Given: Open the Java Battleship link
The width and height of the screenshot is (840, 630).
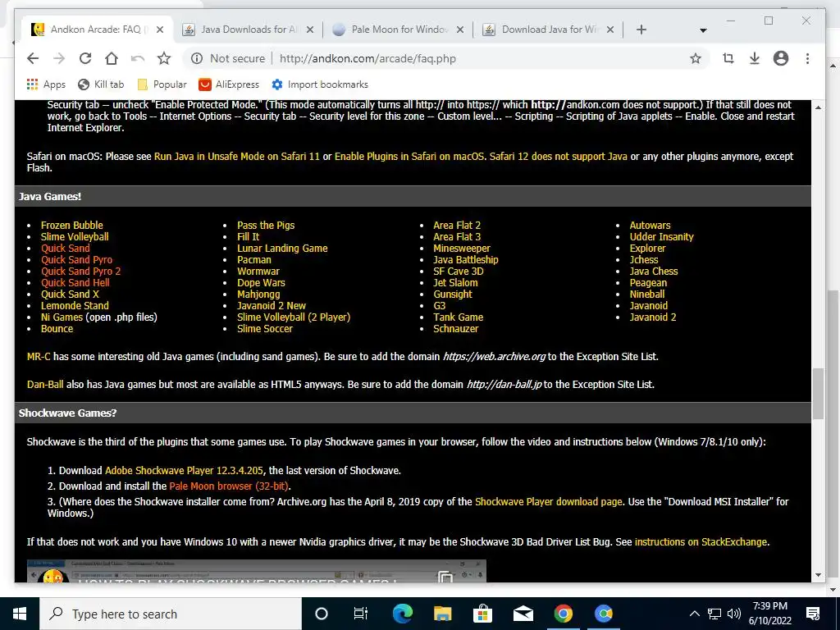Looking at the screenshot, I should tap(466, 260).
